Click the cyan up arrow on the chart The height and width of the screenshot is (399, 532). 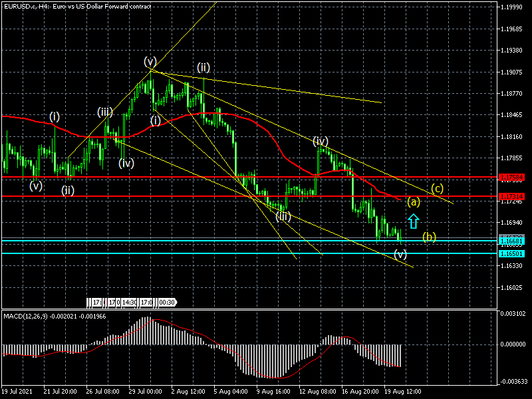point(413,221)
